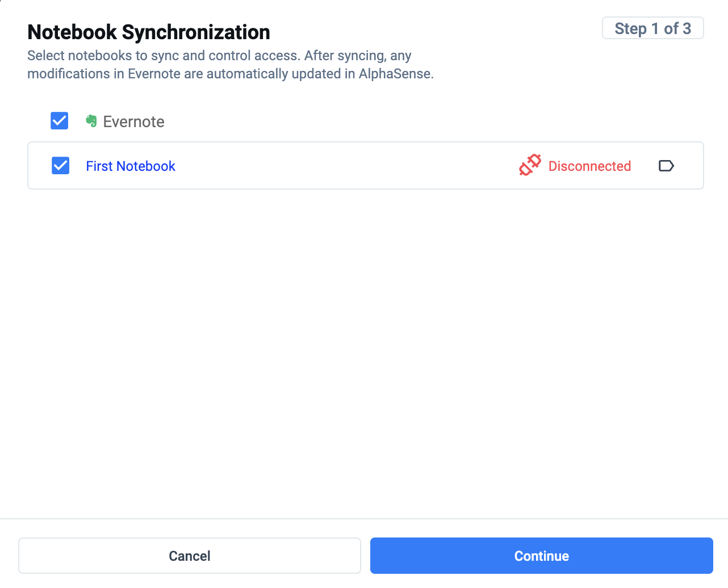Image resolution: width=728 pixels, height=588 pixels.
Task: Click the description line mentioning AlphaSense
Action: 230,74
